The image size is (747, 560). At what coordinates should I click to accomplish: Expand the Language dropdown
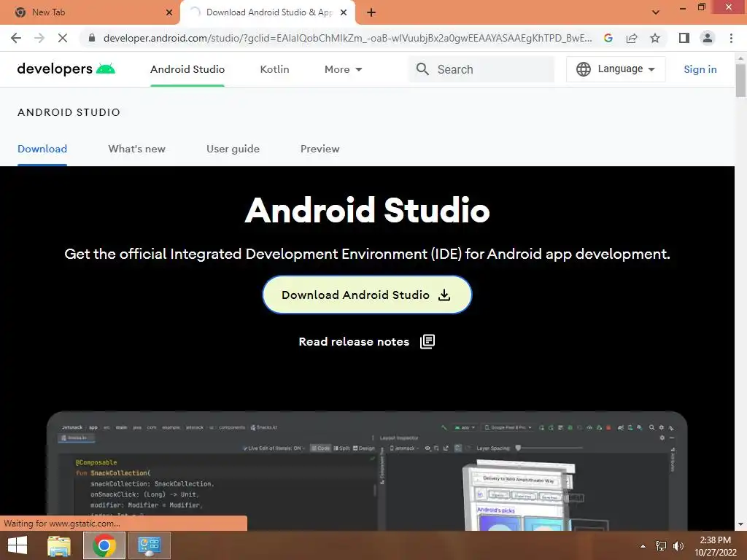point(616,69)
